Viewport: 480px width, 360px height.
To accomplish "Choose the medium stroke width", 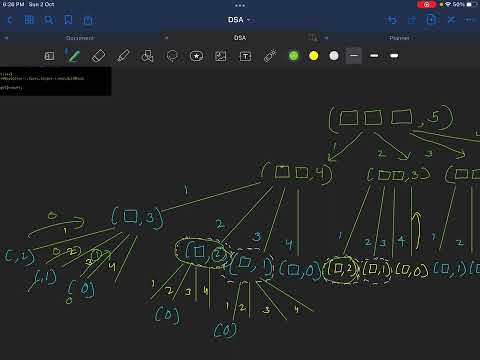I will click(374, 56).
